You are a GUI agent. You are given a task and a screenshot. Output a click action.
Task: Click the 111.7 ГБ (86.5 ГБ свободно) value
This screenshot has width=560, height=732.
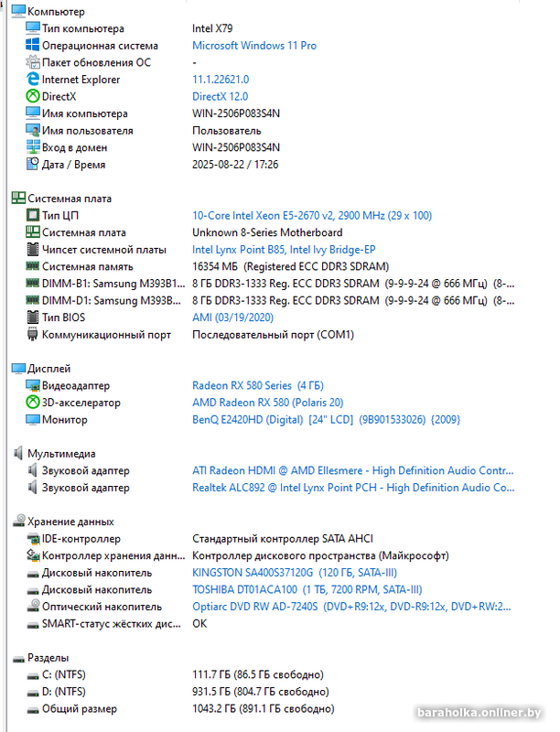click(x=258, y=674)
